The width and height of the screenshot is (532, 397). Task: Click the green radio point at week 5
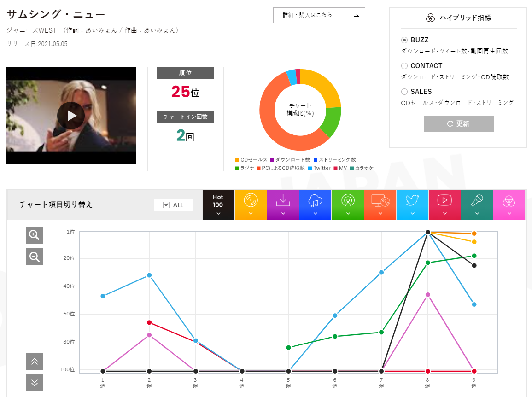coord(288,347)
